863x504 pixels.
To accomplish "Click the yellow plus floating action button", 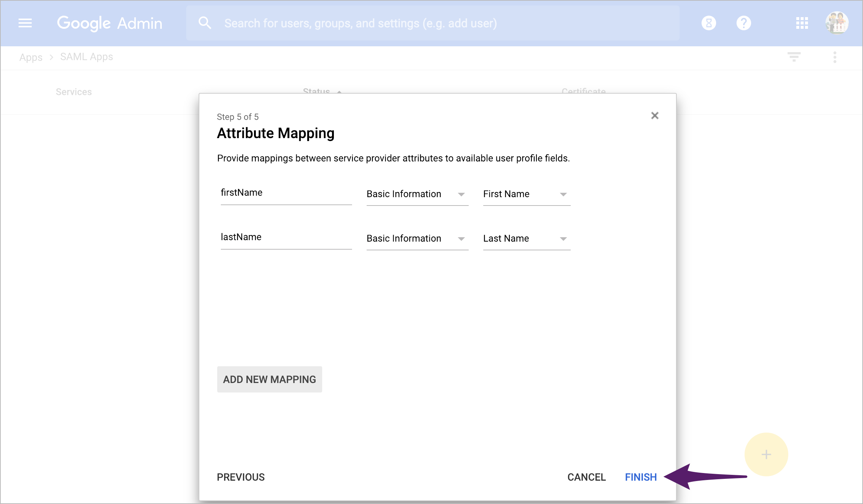I will pyautogui.click(x=766, y=454).
